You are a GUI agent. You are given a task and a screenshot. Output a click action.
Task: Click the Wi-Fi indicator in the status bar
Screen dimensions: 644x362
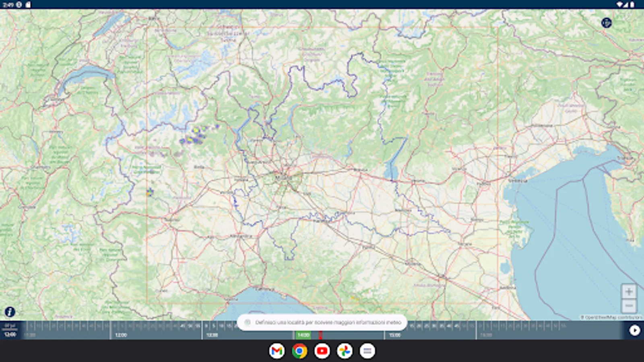coord(620,4)
